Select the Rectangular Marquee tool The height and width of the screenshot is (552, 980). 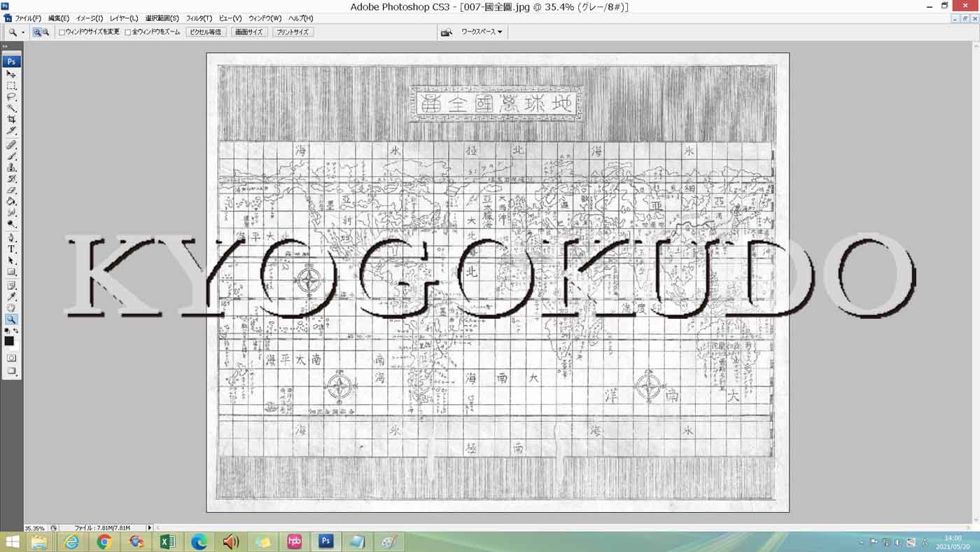click(x=11, y=85)
